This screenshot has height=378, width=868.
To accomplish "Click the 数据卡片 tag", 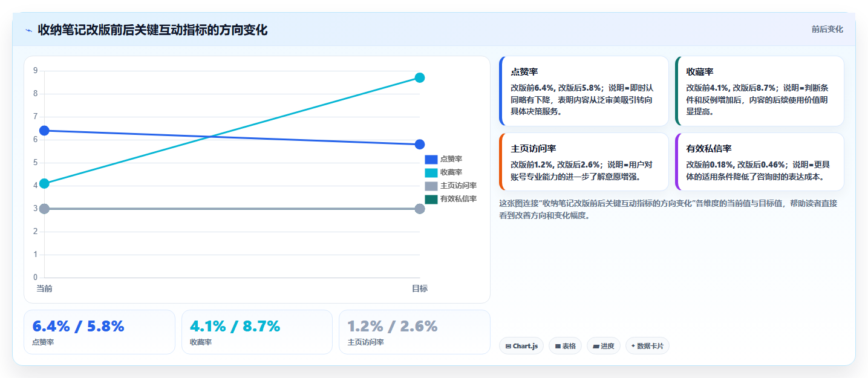I will [647, 346].
